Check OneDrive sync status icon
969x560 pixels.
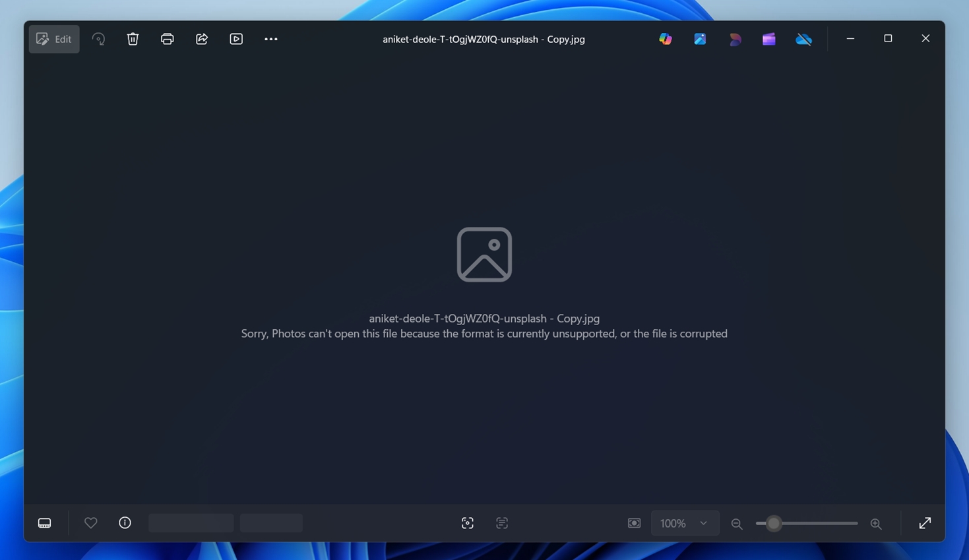pyautogui.click(x=803, y=39)
